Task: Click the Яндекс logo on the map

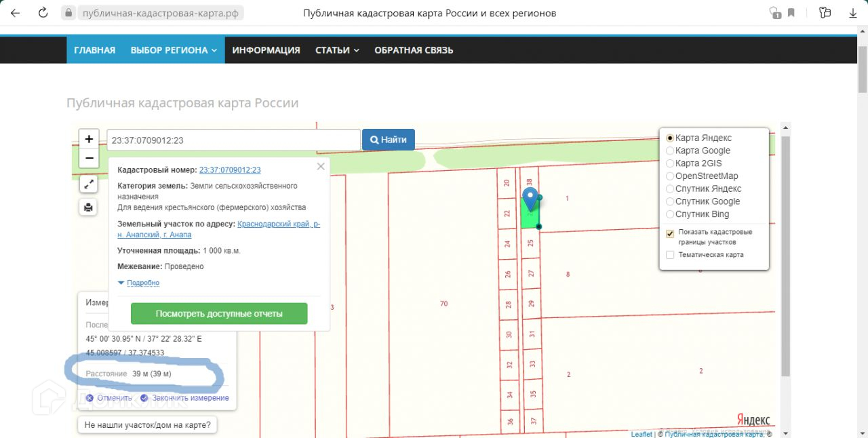Action: pyautogui.click(x=753, y=419)
